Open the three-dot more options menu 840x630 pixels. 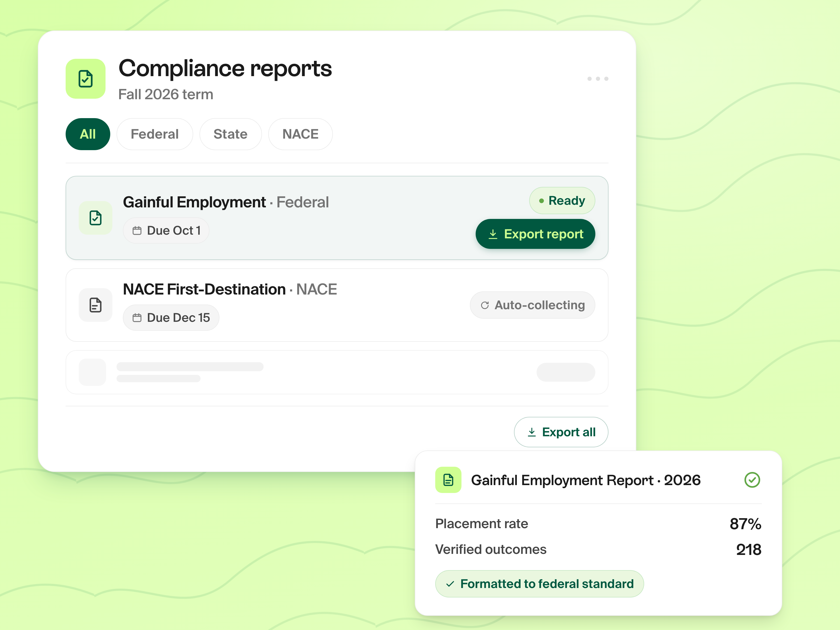click(x=598, y=78)
